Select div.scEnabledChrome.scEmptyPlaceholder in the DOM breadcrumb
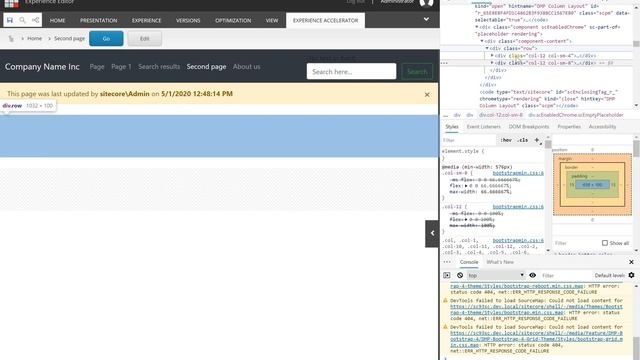The height and width of the screenshot is (360, 640). click(x=576, y=115)
